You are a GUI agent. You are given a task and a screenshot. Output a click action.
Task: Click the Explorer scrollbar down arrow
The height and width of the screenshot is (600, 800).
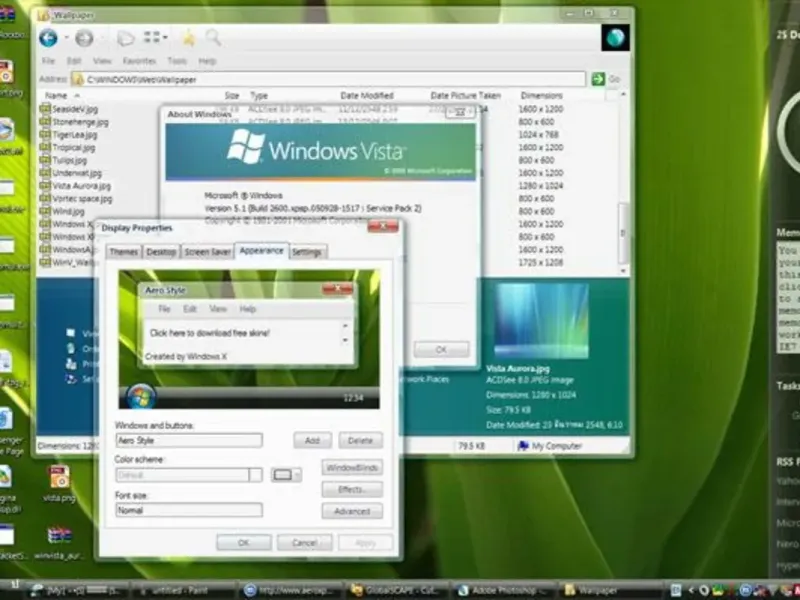(x=623, y=270)
